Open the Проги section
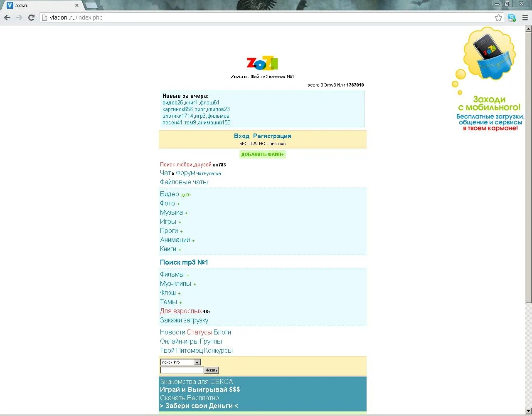The image size is (532, 416). [169, 230]
